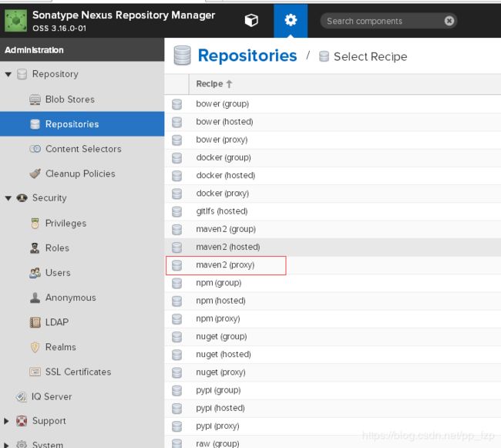Select the maven2 (proxy) recipe
Image resolution: width=501 pixels, height=448 pixels.
[x=333, y=265]
